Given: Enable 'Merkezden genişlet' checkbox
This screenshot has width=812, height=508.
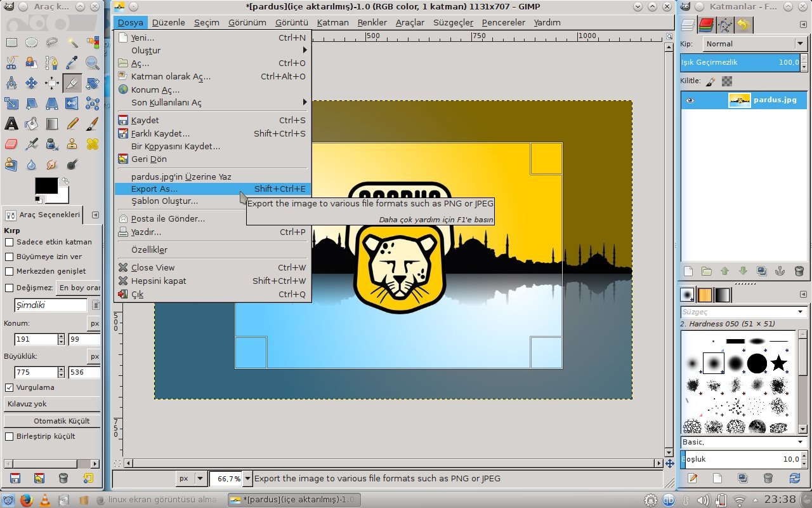Looking at the screenshot, I should 10,271.
